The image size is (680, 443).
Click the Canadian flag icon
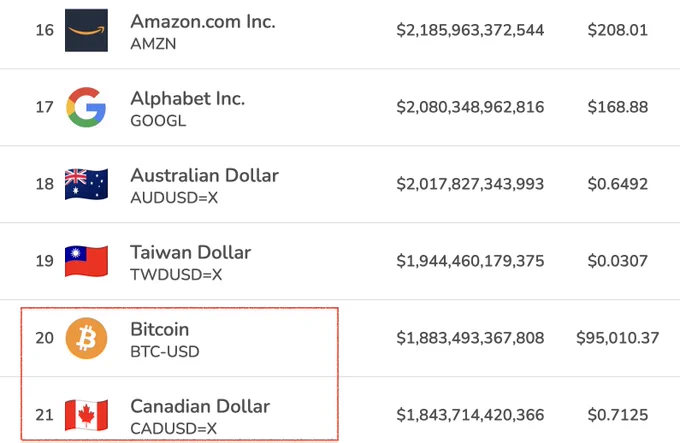coord(86,415)
